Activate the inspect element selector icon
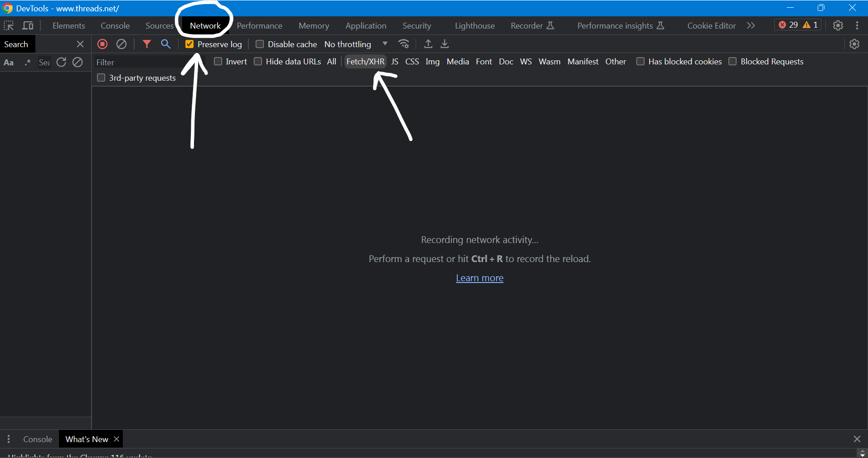This screenshot has height=458, width=868. coord(9,25)
